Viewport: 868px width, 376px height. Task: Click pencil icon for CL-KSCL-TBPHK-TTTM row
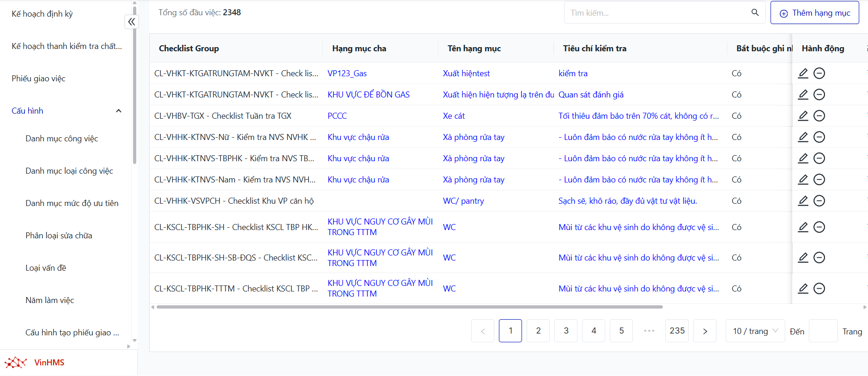pos(803,289)
